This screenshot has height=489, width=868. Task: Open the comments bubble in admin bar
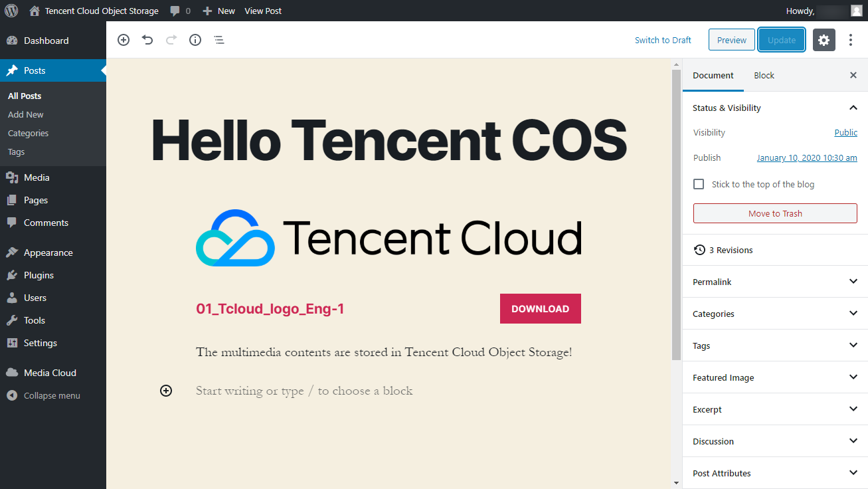pos(175,11)
